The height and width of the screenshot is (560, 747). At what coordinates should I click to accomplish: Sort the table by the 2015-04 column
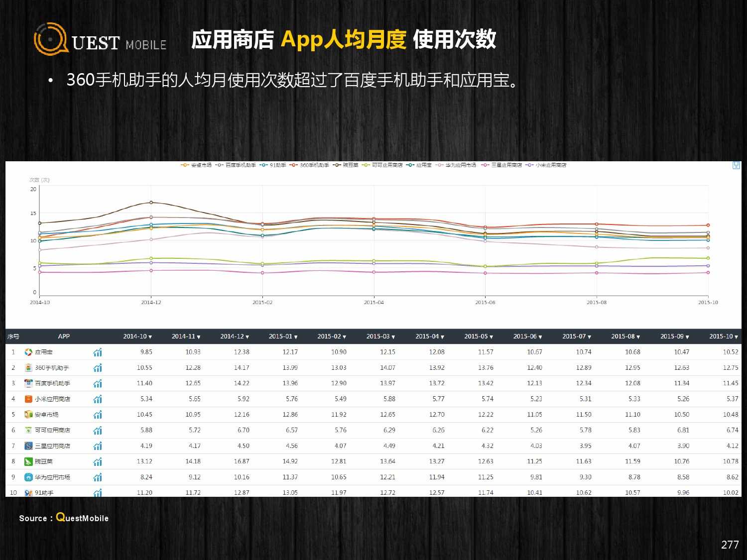(x=430, y=336)
